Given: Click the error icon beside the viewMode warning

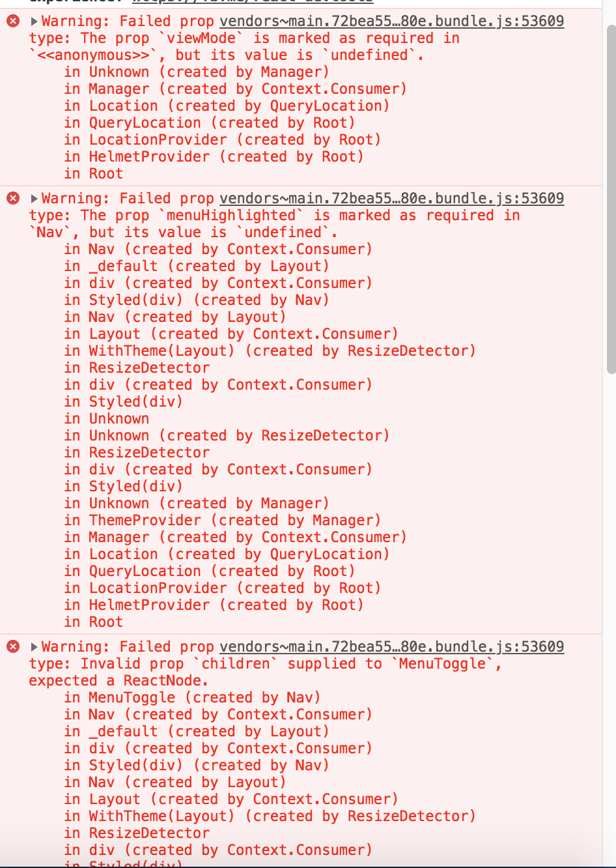Looking at the screenshot, I should [x=12, y=21].
